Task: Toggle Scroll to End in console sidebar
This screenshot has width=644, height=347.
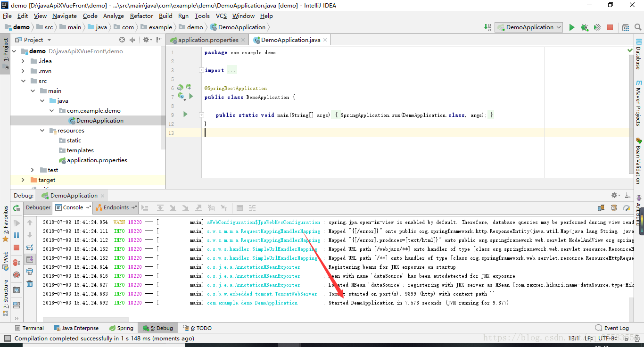Action: click(30, 259)
